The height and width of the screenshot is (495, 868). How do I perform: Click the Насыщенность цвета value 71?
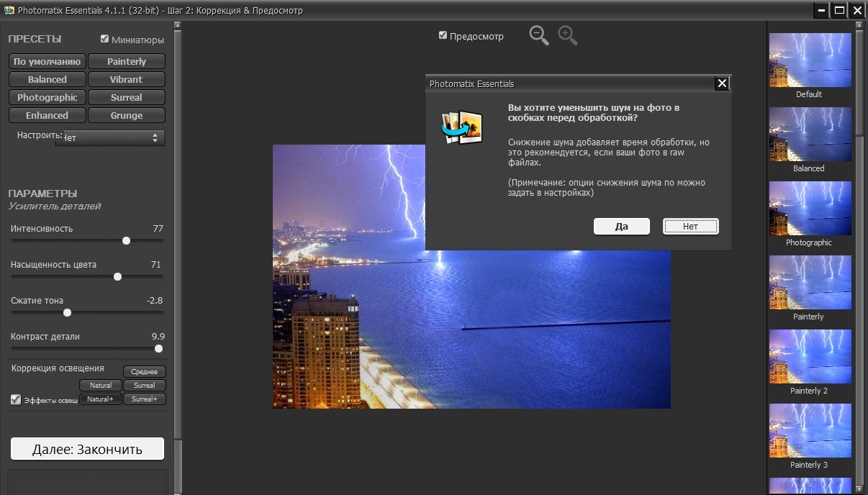156,265
